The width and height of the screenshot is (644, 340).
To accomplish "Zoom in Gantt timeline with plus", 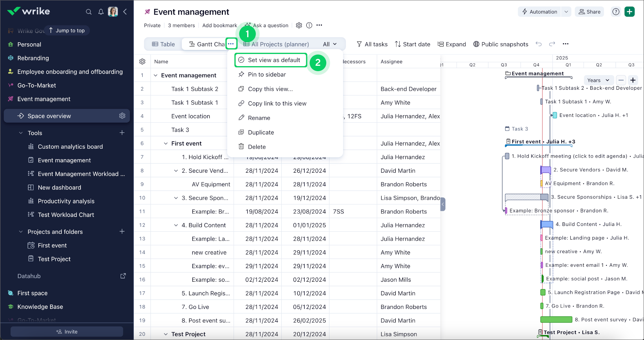I will pos(633,80).
